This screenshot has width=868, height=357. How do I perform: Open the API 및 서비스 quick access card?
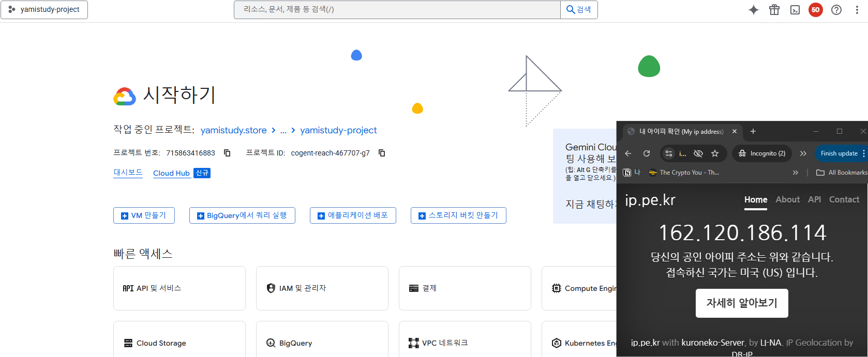tap(179, 288)
